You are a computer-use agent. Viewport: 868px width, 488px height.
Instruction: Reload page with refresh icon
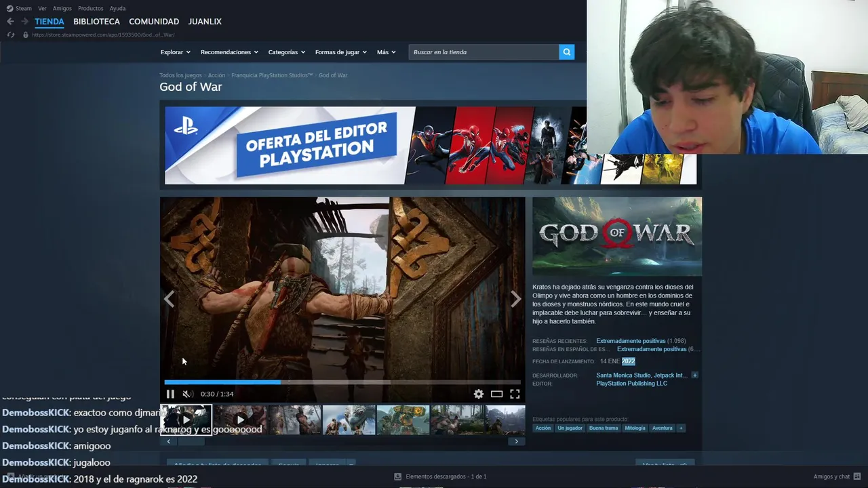(10, 35)
